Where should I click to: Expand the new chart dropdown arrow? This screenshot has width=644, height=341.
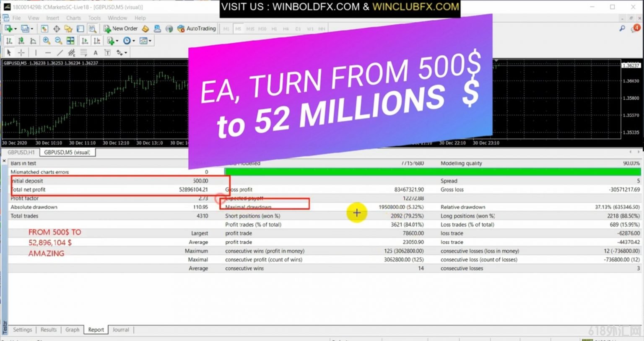[16, 29]
